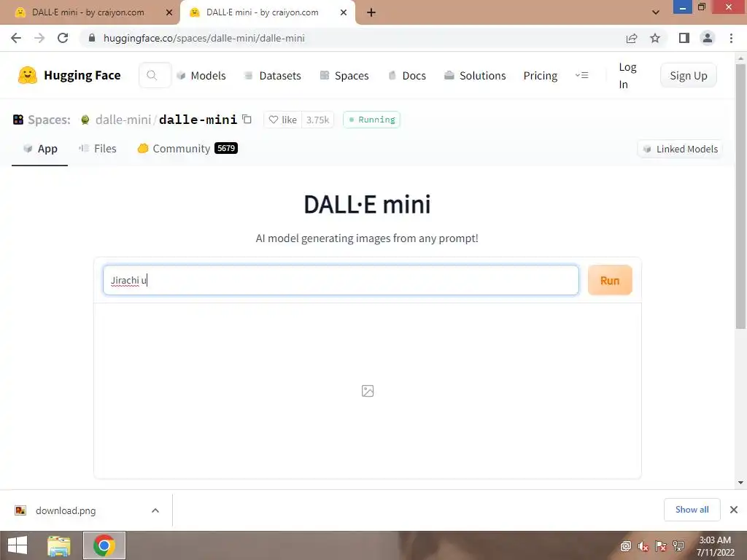Open the browser side panel
The width and height of the screenshot is (747, 560).
click(x=684, y=38)
